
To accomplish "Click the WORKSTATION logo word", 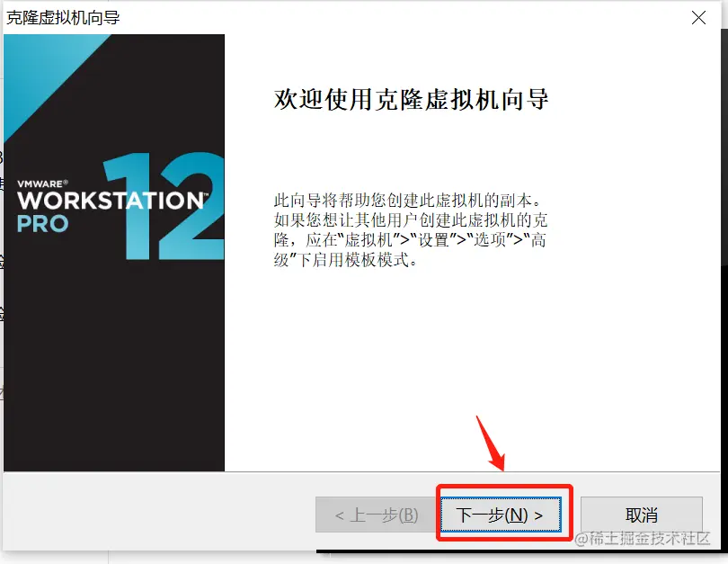I will coord(111,201).
